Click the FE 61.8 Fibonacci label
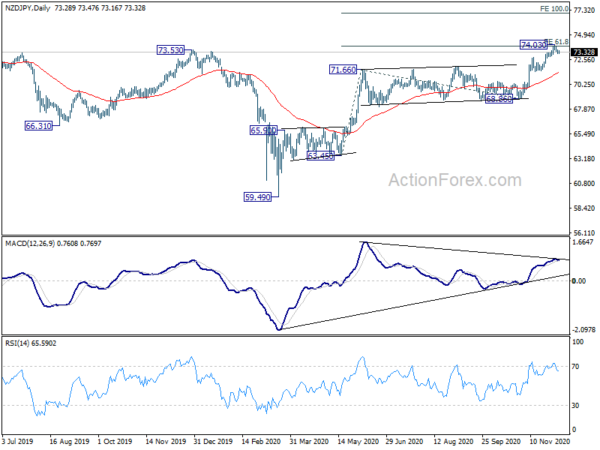The image size is (600, 450). click(557, 41)
